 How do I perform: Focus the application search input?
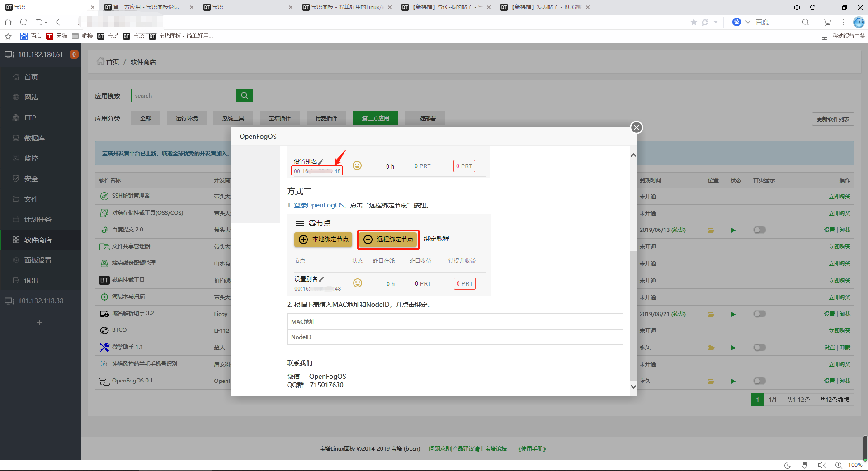(183, 95)
